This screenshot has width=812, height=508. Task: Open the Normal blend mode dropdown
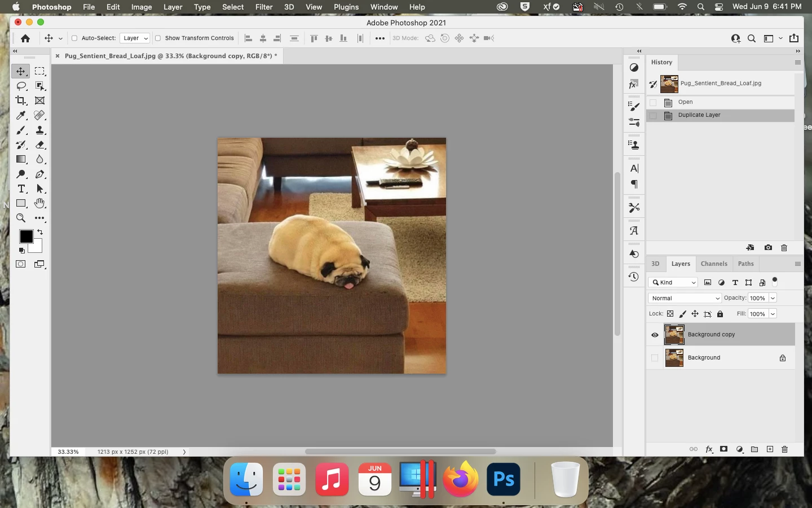pos(685,298)
